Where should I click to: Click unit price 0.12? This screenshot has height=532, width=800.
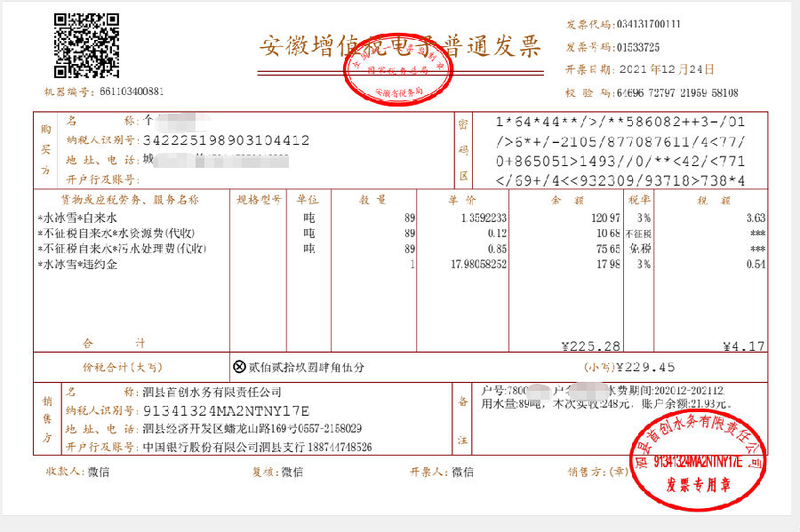tap(497, 234)
